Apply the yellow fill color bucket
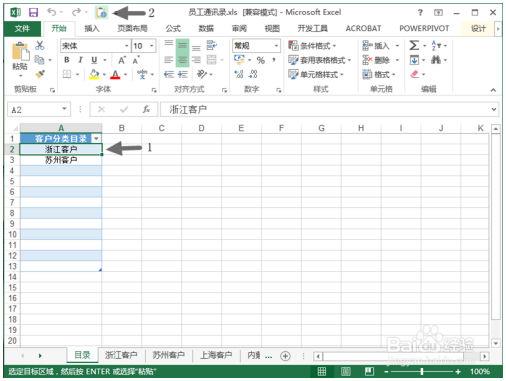Screen dimensions: 506x381 point(94,74)
